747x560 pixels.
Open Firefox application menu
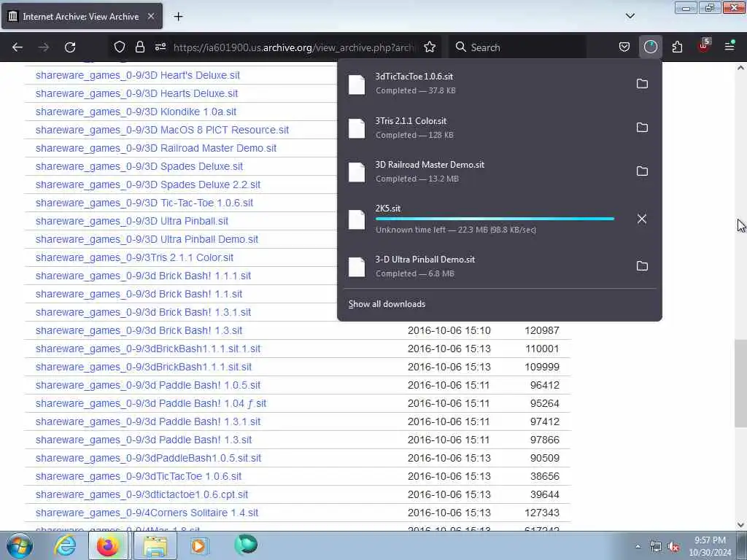[729, 47]
